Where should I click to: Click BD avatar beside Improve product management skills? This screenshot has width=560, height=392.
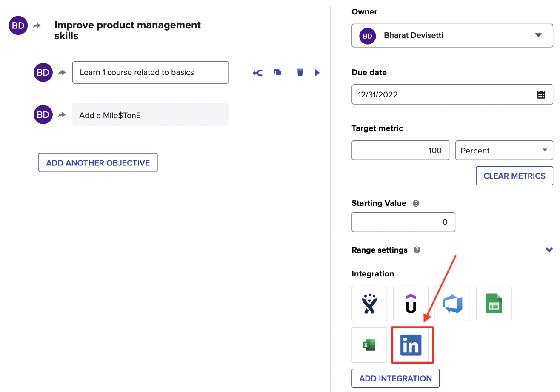click(18, 26)
